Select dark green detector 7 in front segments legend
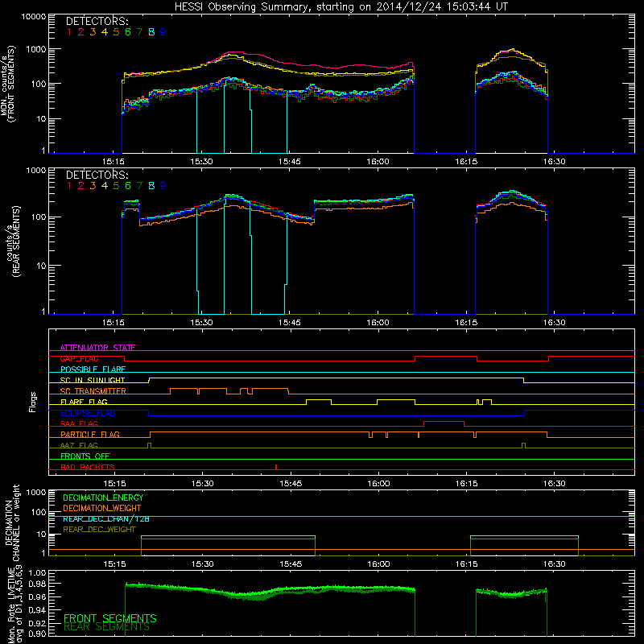 (139, 32)
